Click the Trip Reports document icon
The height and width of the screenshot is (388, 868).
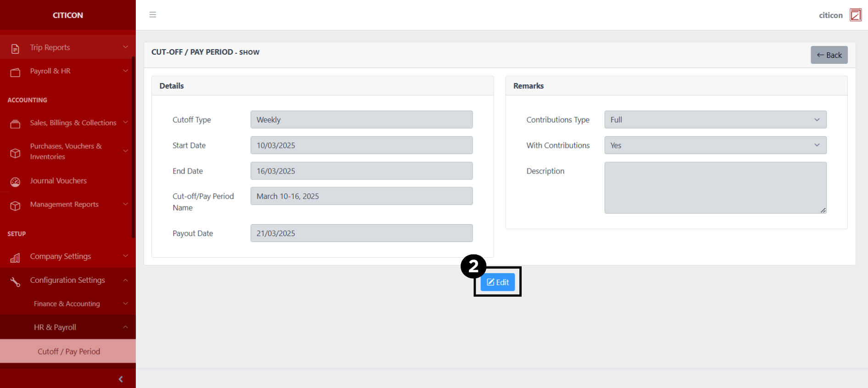click(x=15, y=48)
